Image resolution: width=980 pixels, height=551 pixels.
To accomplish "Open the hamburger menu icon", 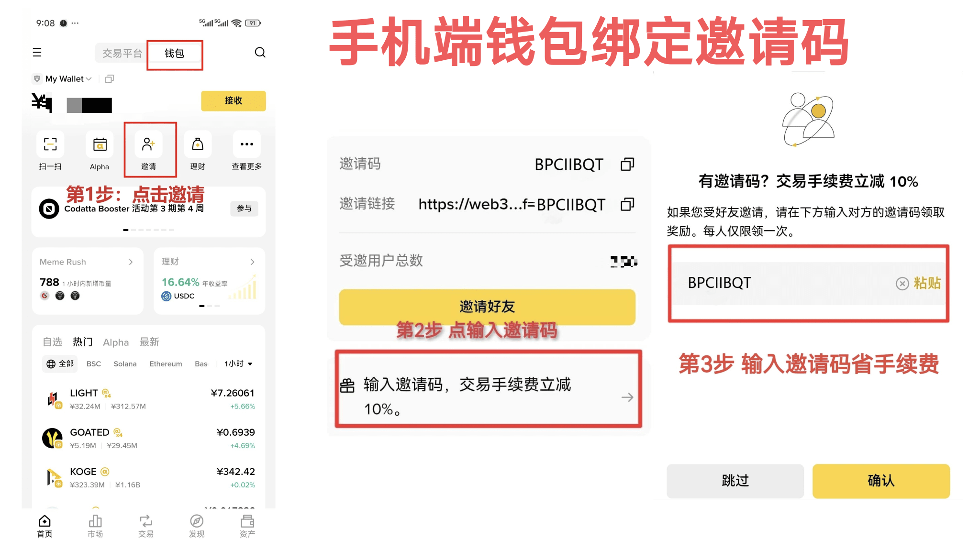I will (37, 53).
